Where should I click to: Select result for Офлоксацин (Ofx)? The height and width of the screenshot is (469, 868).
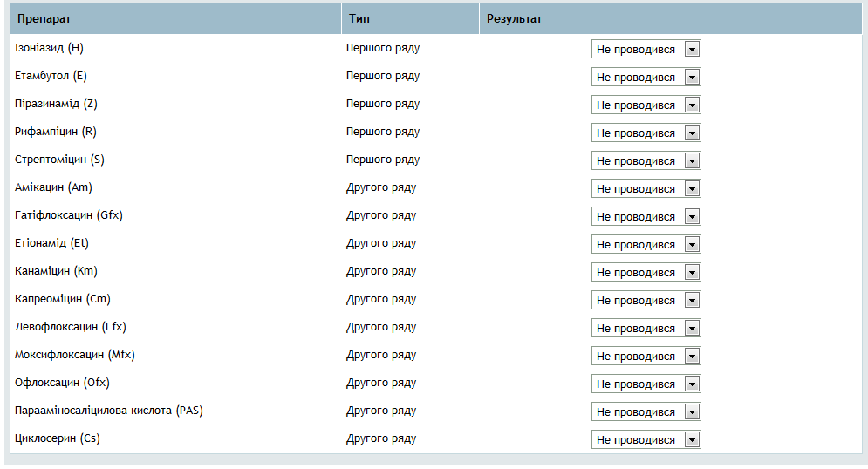[646, 384]
